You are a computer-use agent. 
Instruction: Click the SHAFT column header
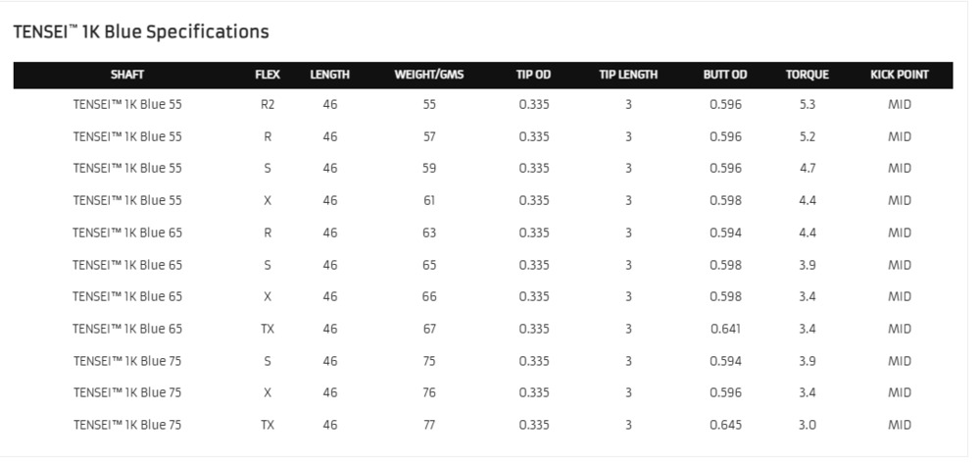[127, 75]
